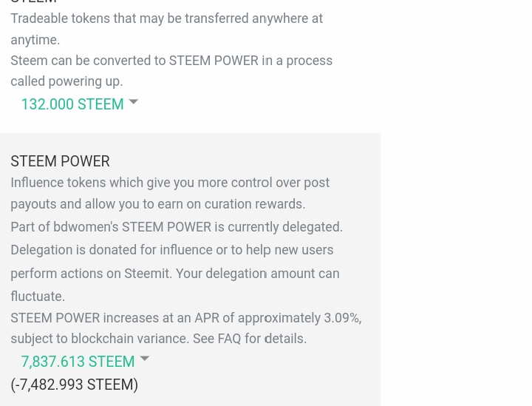Select the STEEM POWER section heading
Viewport: 532px width, 406px height.
click(60, 161)
